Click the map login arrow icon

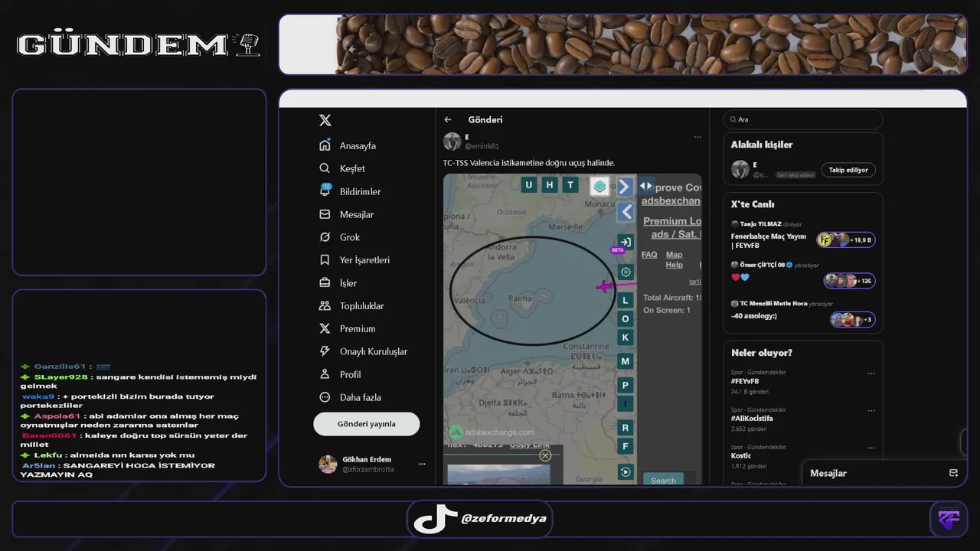coord(626,242)
